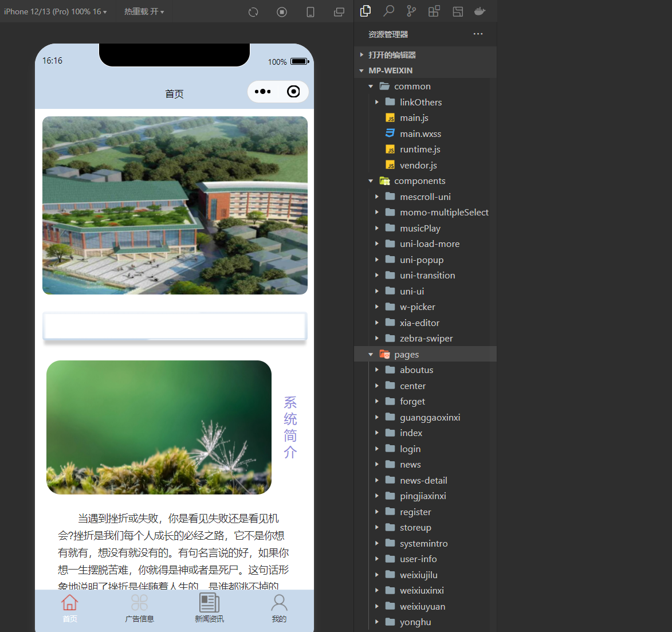Open the source control branch icon
Image resolution: width=672 pixels, height=632 pixels.
[x=411, y=11]
